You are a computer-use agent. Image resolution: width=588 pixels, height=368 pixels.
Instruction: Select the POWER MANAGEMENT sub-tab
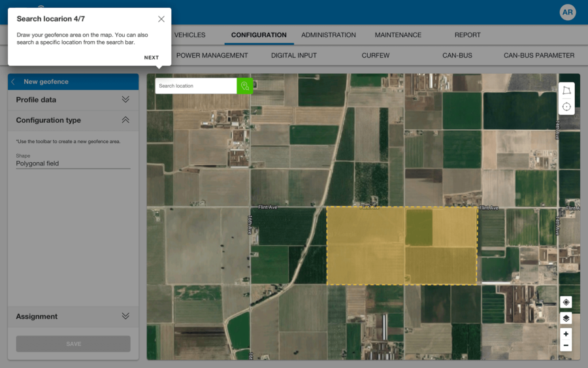point(212,56)
